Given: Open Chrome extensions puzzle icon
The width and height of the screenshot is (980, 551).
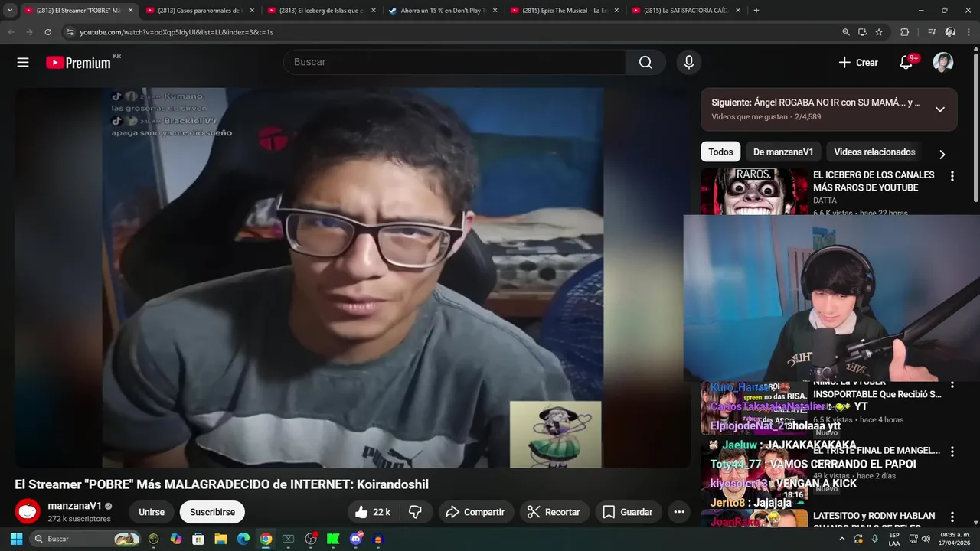Looking at the screenshot, I should tap(904, 32).
